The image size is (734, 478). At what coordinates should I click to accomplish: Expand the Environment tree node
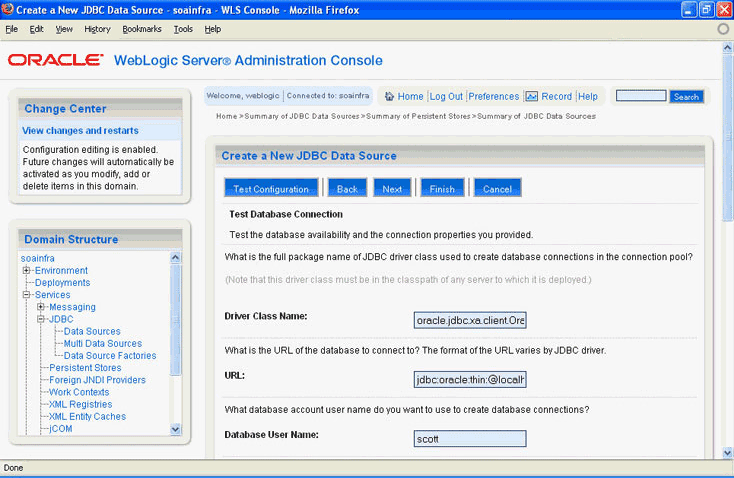[27, 270]
